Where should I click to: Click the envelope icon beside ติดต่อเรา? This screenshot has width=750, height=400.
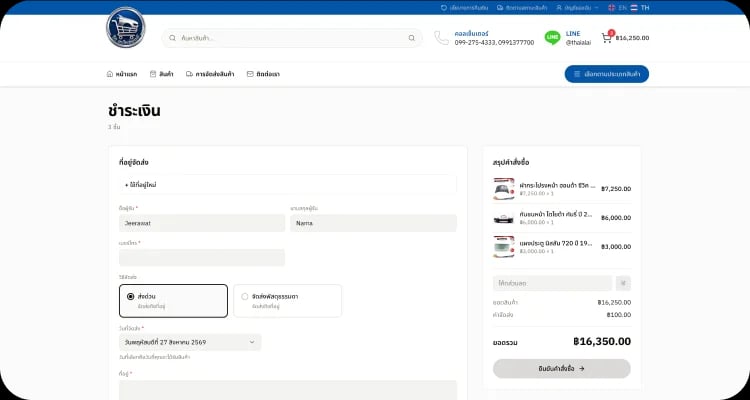coord(250,74)
